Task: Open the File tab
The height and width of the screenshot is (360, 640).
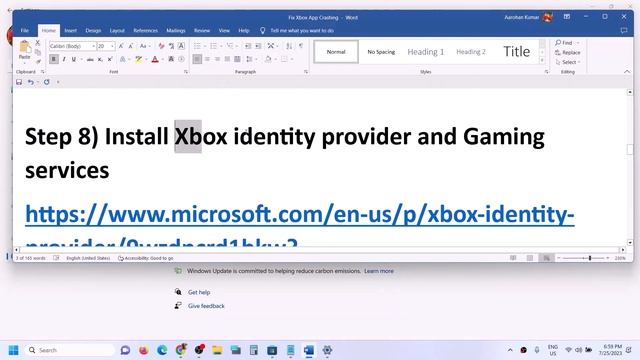Action: coord(24,31)
